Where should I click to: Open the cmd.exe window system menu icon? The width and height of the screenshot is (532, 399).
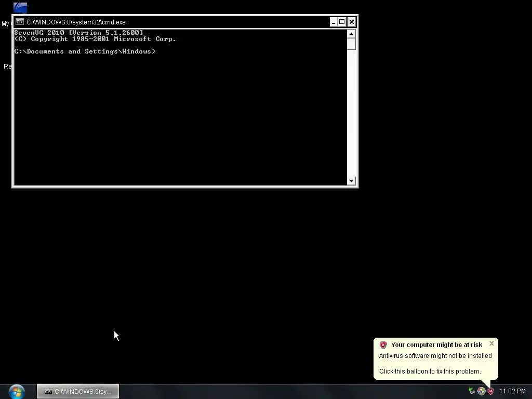[20, 22]
